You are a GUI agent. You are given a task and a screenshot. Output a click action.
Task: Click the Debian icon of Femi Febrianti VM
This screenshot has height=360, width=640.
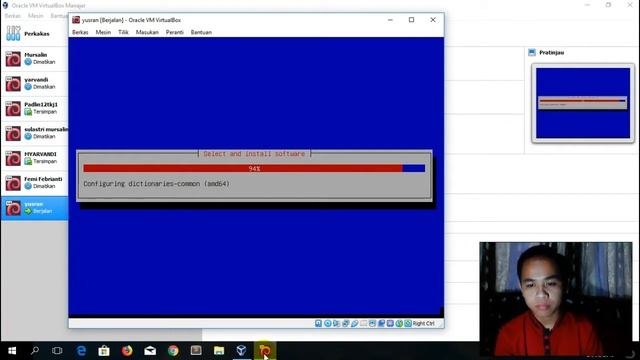tap(13, 183)
